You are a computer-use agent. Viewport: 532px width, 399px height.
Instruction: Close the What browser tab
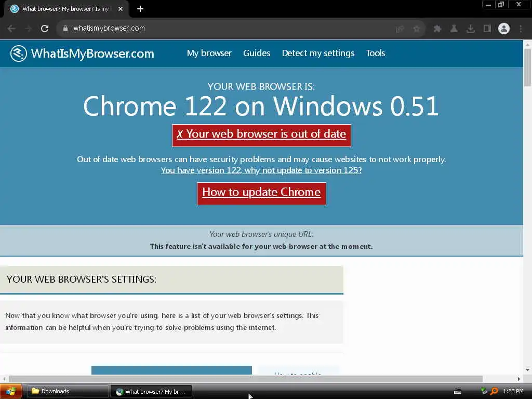[121, 9]
